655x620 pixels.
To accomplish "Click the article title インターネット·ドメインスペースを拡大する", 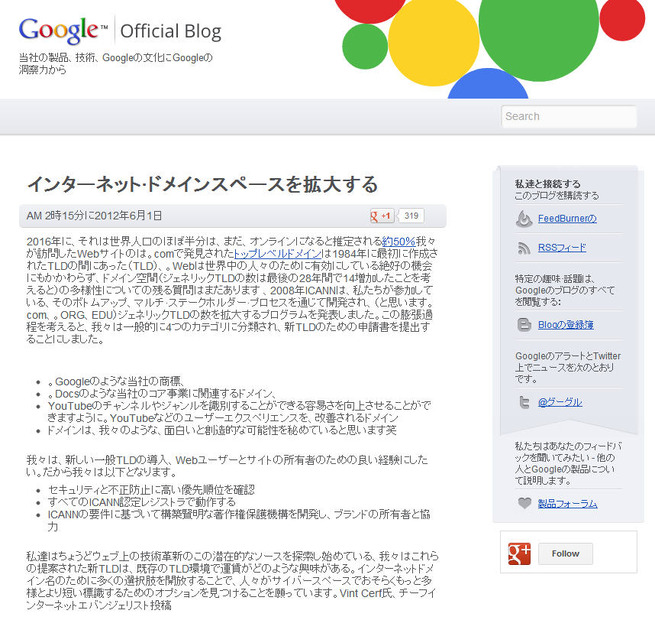I will [x=203, y=184].
